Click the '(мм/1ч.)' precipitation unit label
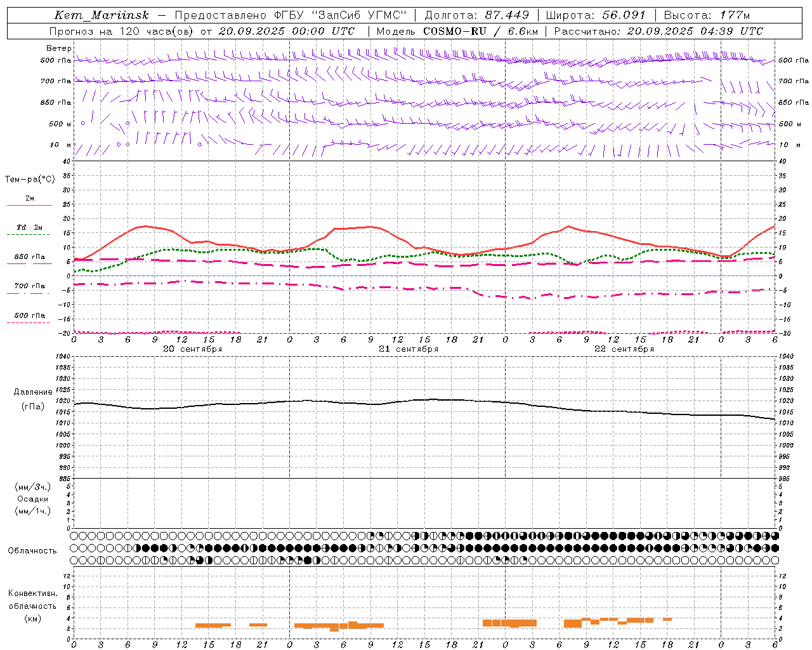 click(x=33, y=511)
